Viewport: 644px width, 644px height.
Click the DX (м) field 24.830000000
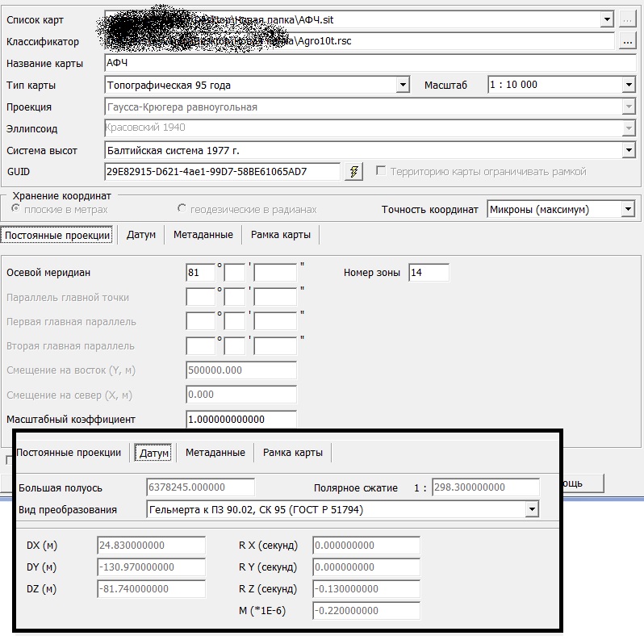[151, 545]
